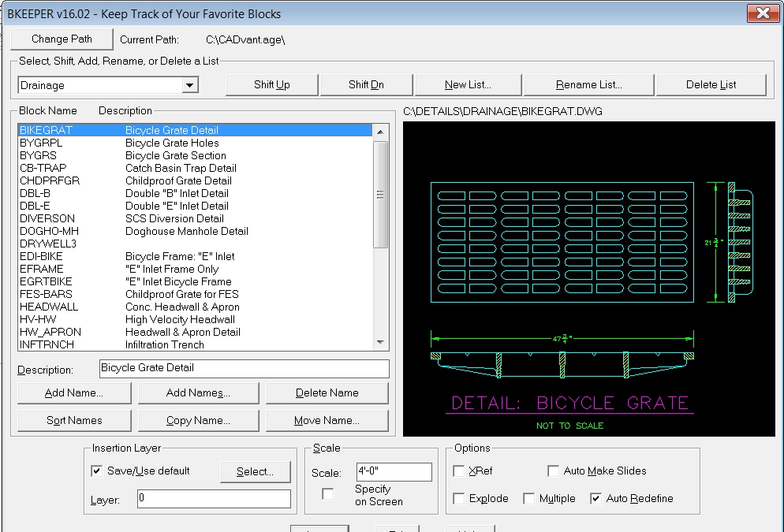This screenshot has width=784, height=532.
Task: Click the bicycle grate preview image
Action: coord(589,278)
